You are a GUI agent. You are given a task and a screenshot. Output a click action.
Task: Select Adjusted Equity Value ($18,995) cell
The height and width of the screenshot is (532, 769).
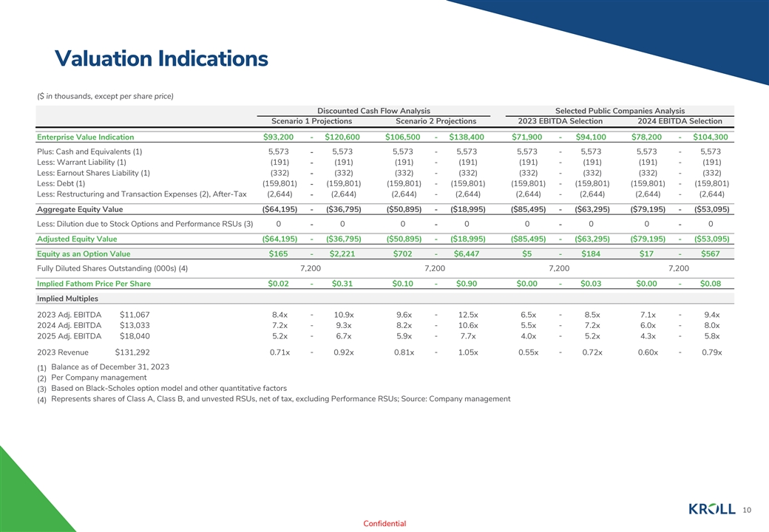pos(467,239)
